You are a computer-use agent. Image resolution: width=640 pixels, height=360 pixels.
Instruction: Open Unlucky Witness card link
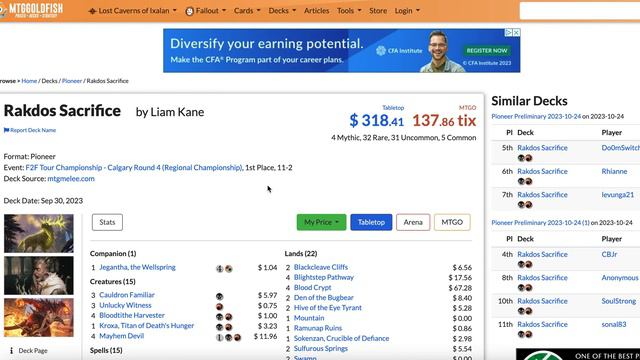tap(125, 305)
